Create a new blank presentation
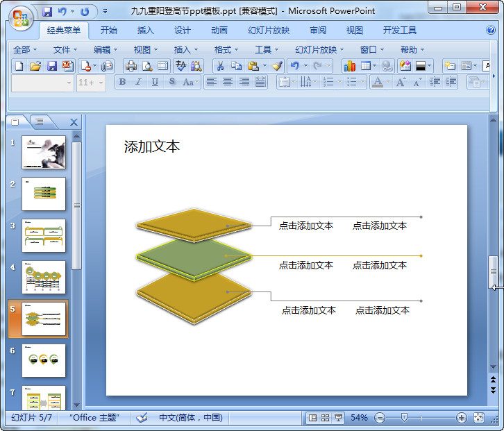This screenshot has height=431, width=504. (x=19, y=66)
